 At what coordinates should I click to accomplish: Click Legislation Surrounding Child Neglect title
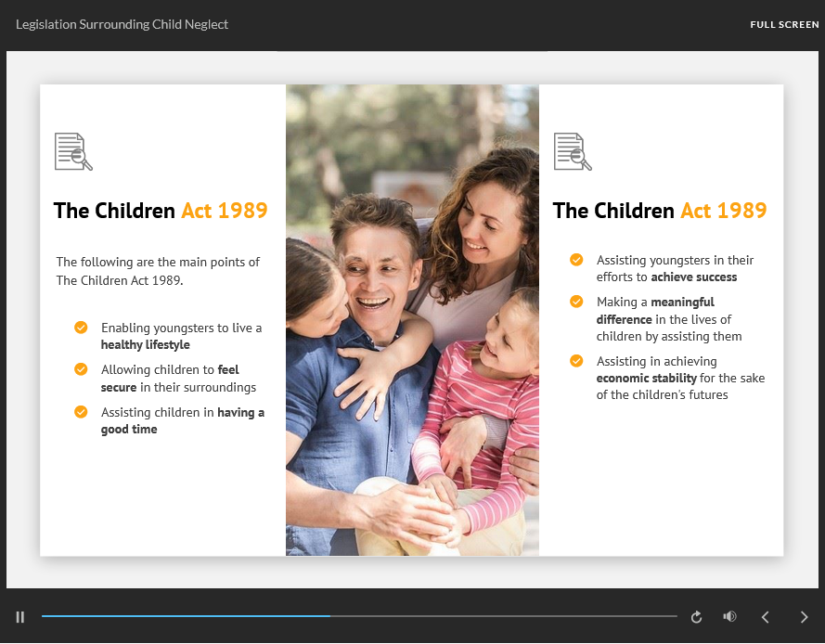click(122, 24)
